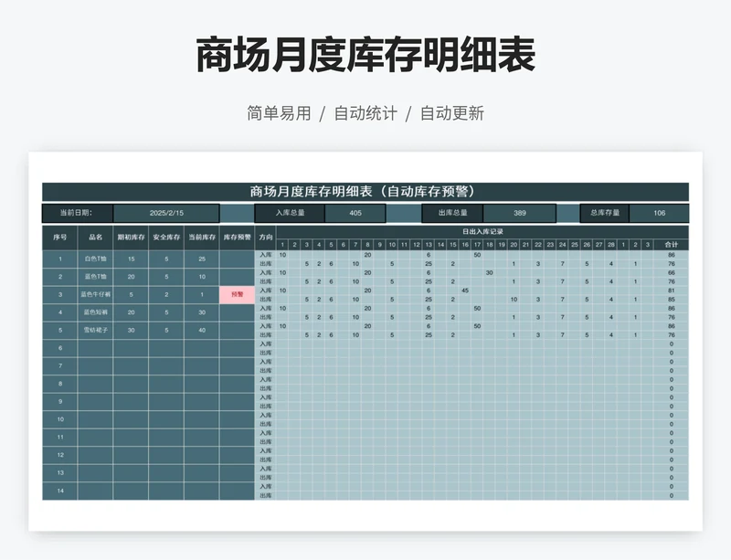This screenshot has height=560, width=731.
Task: Click the subtitle text 自动统计
Action: coord(365,113)
